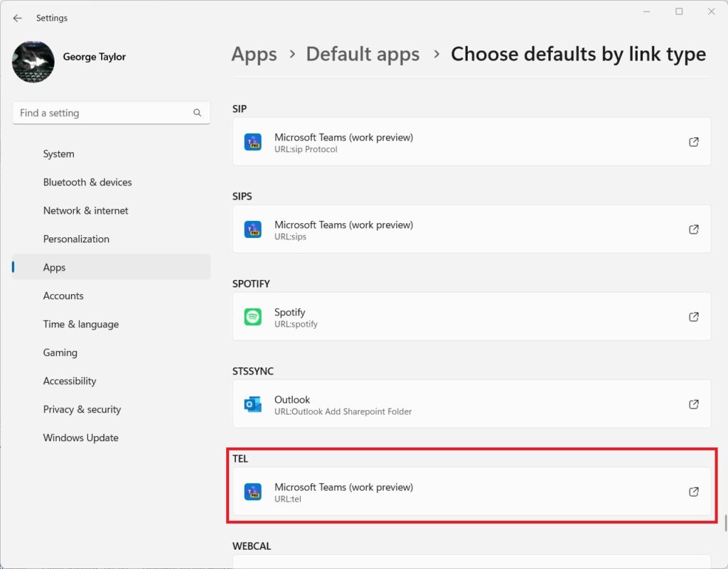The image size is (728, 569).
Task: Open Bluetooth & devices category
Action: (111, 183)
